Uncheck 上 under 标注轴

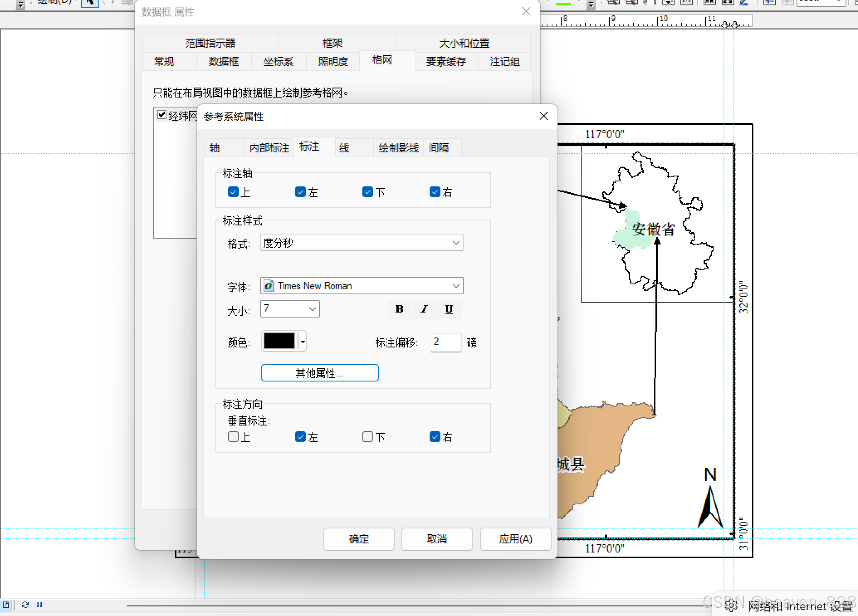tap(233, 192)
